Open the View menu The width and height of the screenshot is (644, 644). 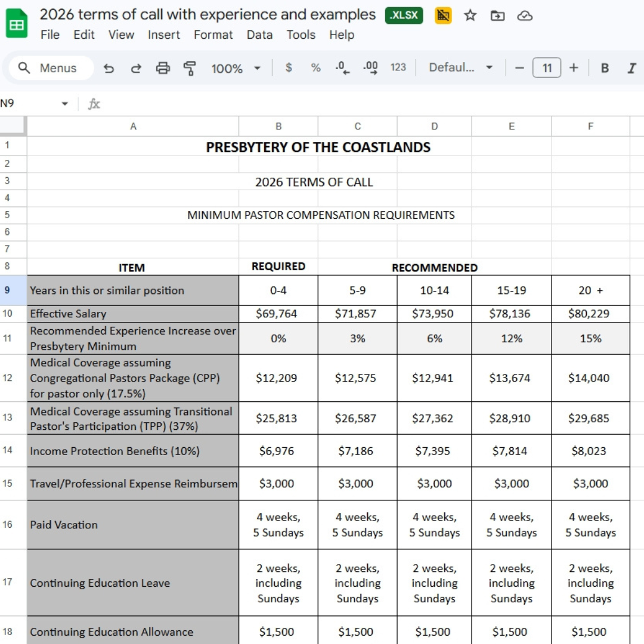pos(121,35)
